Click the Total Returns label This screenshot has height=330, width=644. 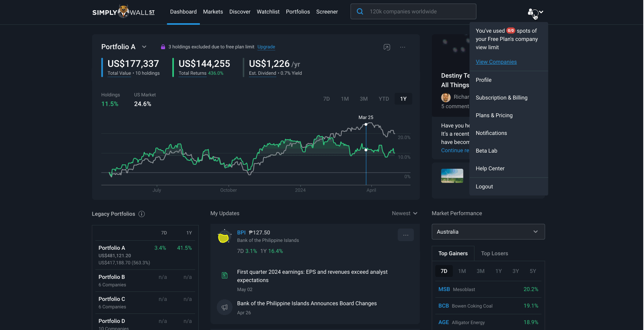(x=192, y=73)
